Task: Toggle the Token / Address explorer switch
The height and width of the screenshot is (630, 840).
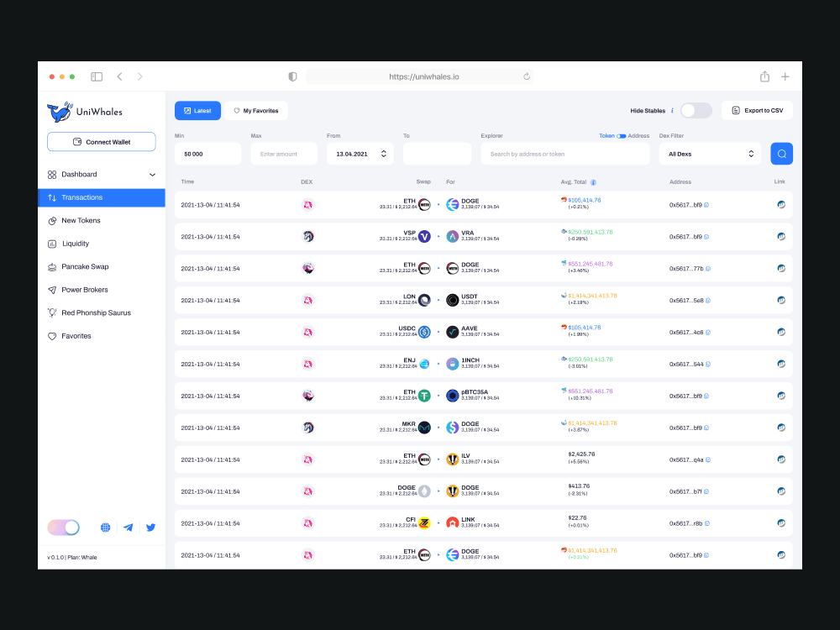Action: (x=622, y=136)
